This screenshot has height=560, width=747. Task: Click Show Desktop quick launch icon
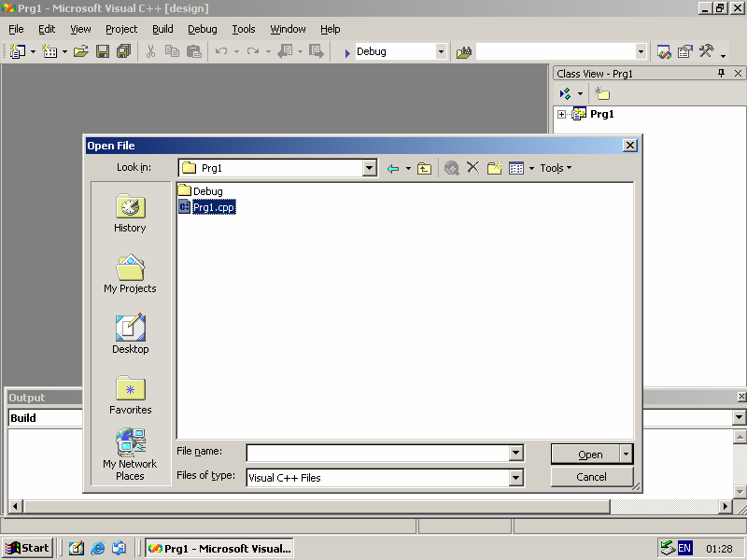[x=77, y=548]
